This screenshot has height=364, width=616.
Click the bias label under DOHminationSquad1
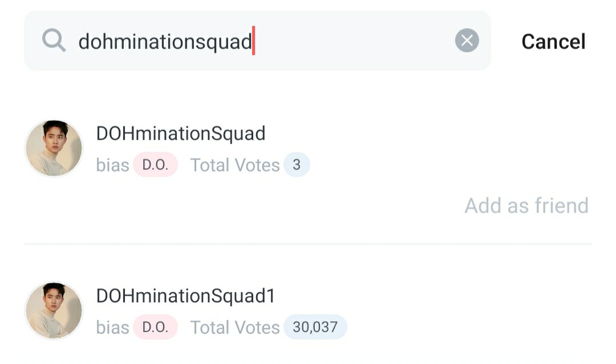[112, 328]
